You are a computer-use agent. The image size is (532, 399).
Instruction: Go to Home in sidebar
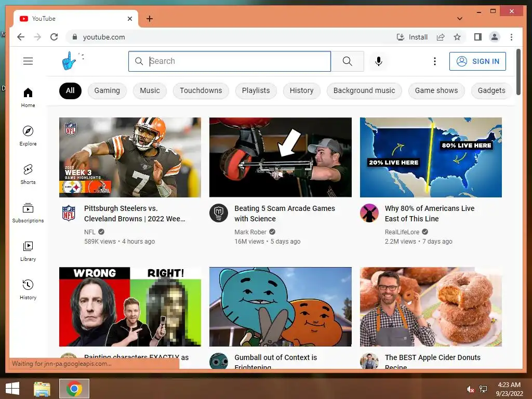(x=28, y=98)
